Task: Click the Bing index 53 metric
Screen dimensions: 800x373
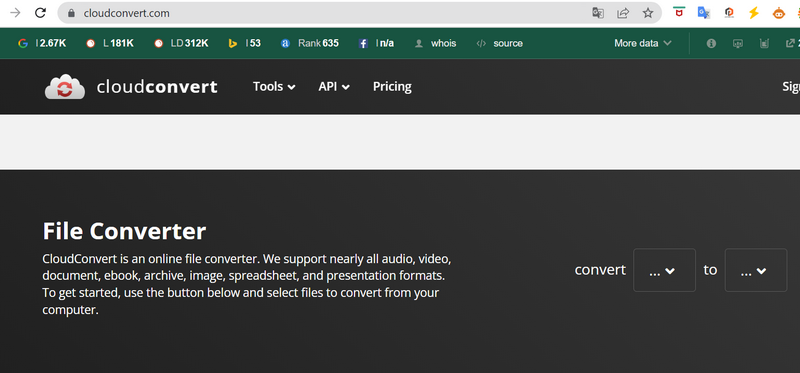Action: tap(244, 43)
